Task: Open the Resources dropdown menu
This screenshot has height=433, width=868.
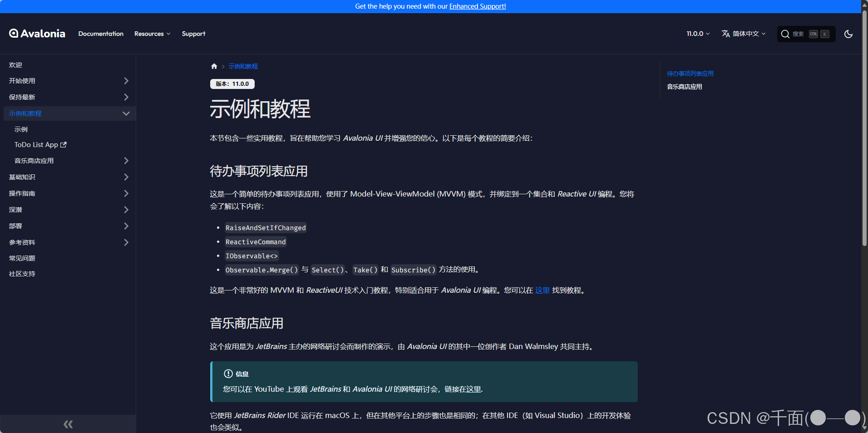Action: pos(152,34)
